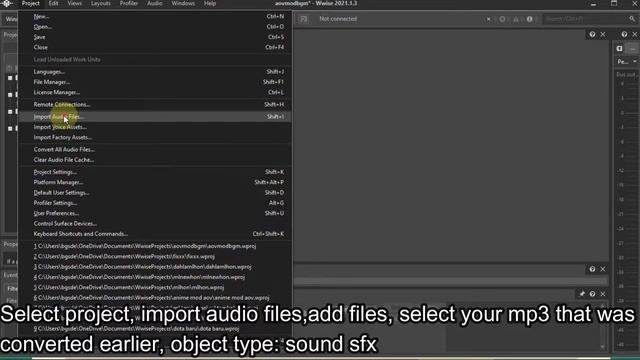Choose Open... in Project menu
The height and width of the screenshot is (360, 640).
(155, 27)
